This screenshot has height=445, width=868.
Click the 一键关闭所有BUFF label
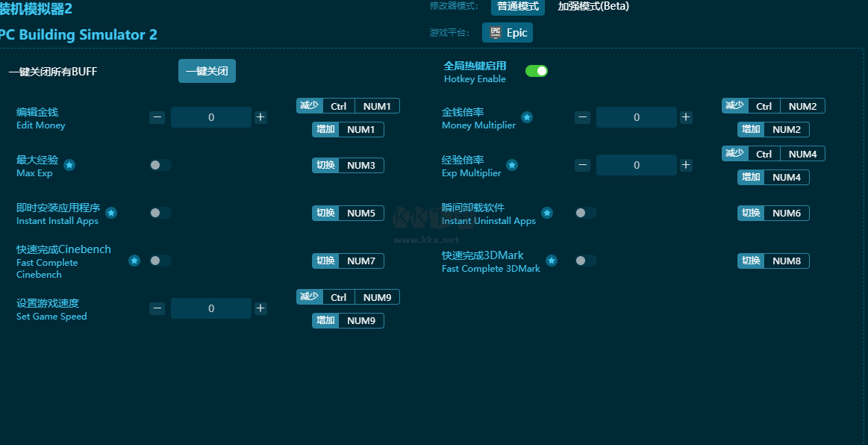(x=53, y=72)
